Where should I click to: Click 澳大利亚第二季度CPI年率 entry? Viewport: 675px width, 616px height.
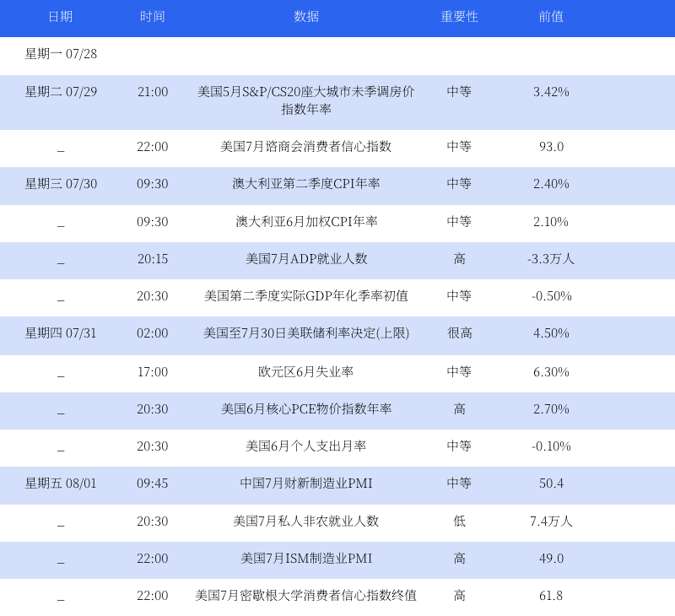(306, 184)
